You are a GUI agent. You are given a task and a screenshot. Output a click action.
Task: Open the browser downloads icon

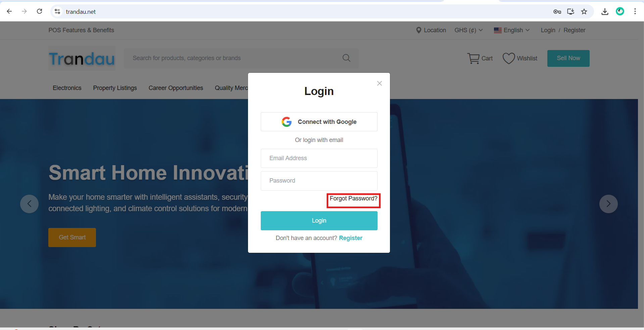pos(605,11)
